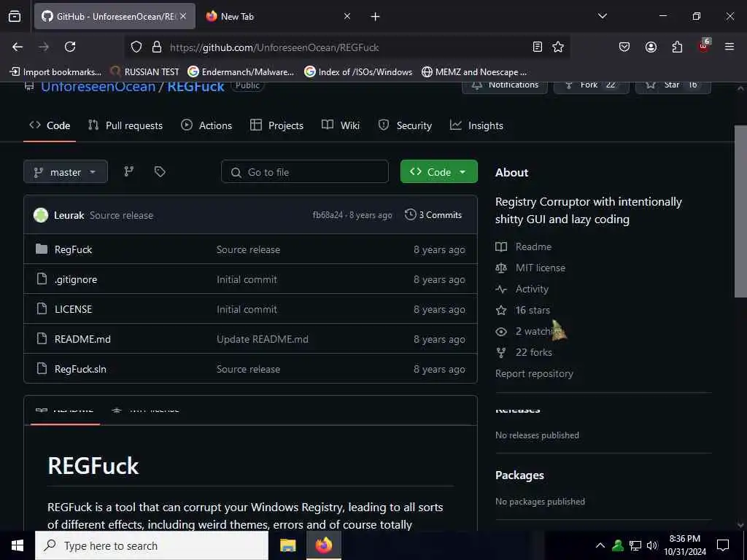The height and width of the screenshot is (560, 747).
Task: Switch to the Wiki tab
Action: point(341,125)
